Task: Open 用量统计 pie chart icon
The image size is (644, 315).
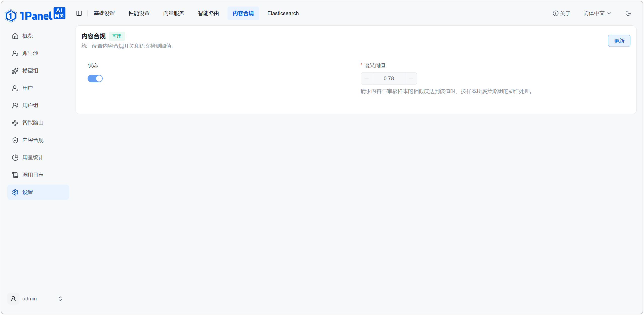Action: [x=15, y=157]
